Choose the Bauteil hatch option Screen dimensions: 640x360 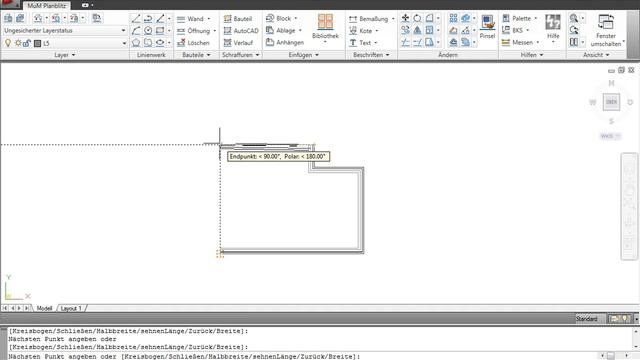pyautogui.click(x=238, y=19)
